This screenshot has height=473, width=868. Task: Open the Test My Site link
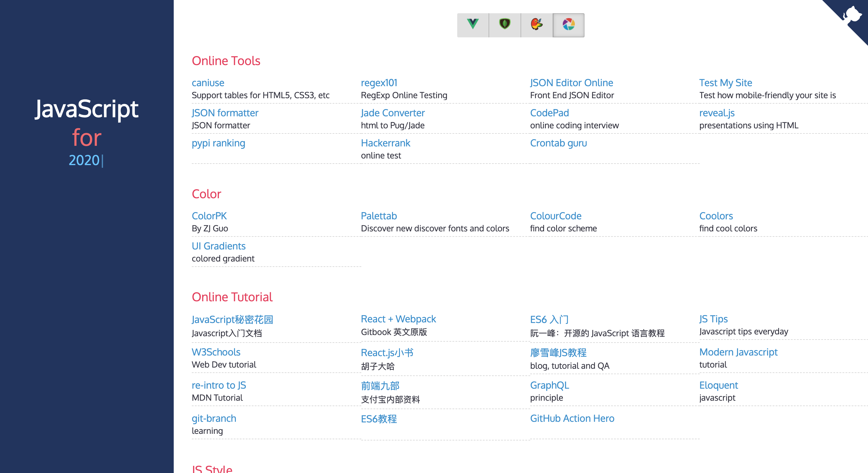pyautogui.click(x=725, y=83)
